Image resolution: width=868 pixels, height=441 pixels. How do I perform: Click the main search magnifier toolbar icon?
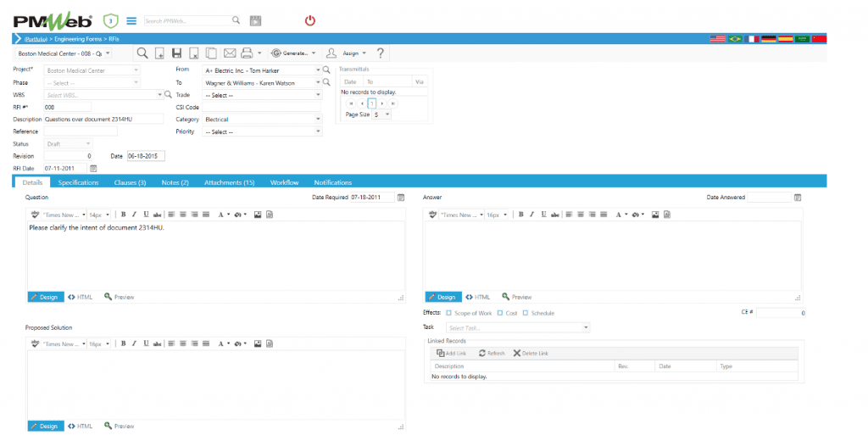click(142, 53)
